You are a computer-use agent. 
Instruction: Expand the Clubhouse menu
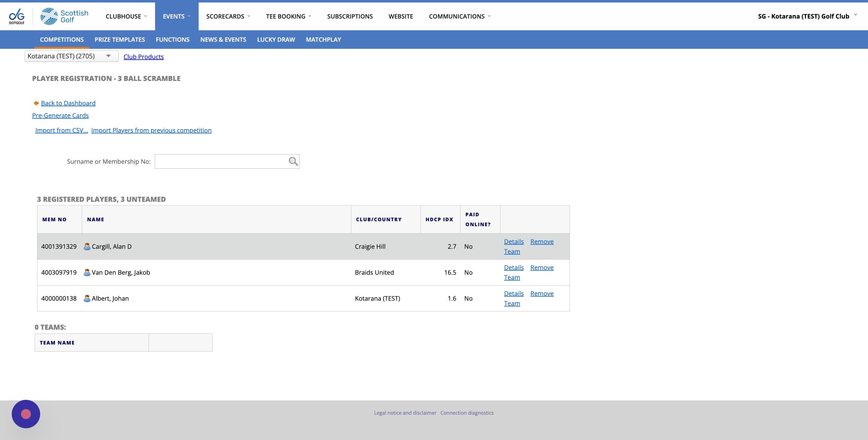(126, 16)
